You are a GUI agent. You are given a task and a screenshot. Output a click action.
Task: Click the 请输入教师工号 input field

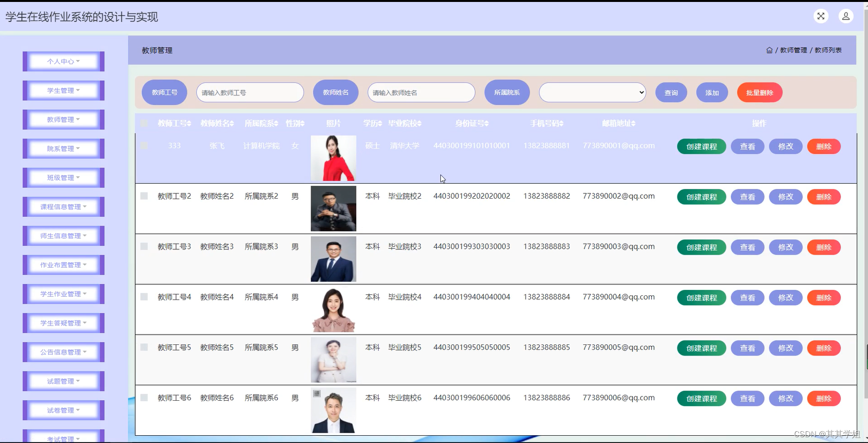[250, 92]
